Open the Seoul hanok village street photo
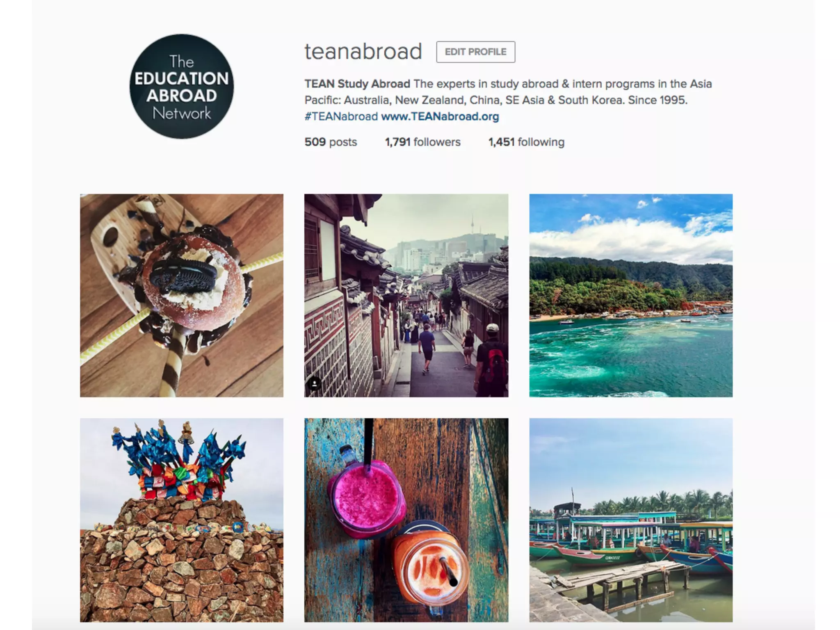Viewport: 840px width, 630px height. [406, 295]
